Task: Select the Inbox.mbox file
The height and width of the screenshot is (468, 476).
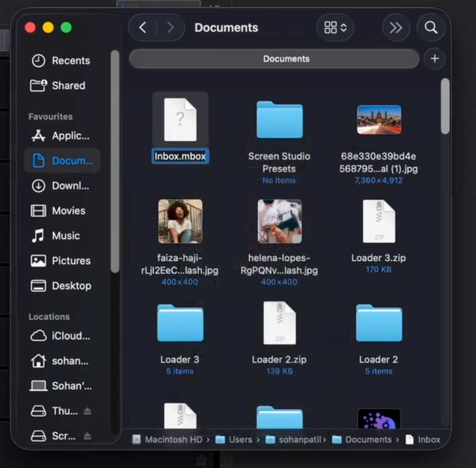Action: pos(180,119)
